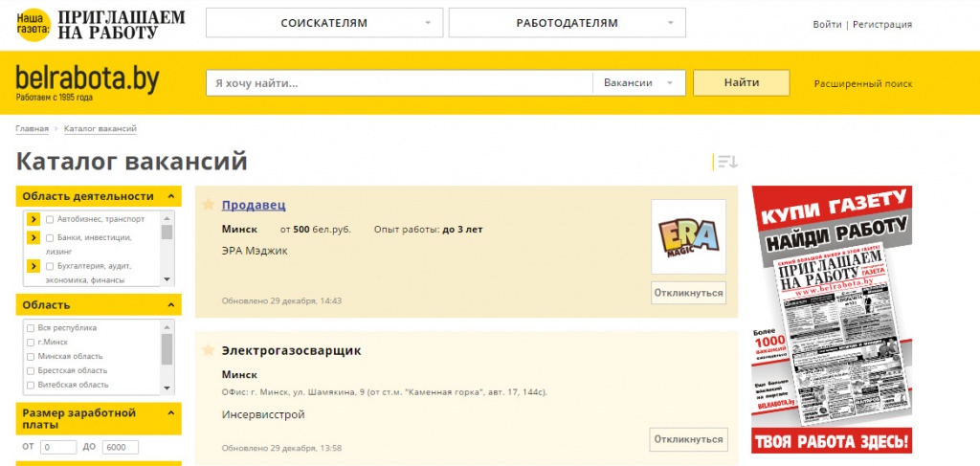Viewport: 980px width, 466px height.
Task: Go to Главная breadcrumb
Action: (x=32, y=128)
